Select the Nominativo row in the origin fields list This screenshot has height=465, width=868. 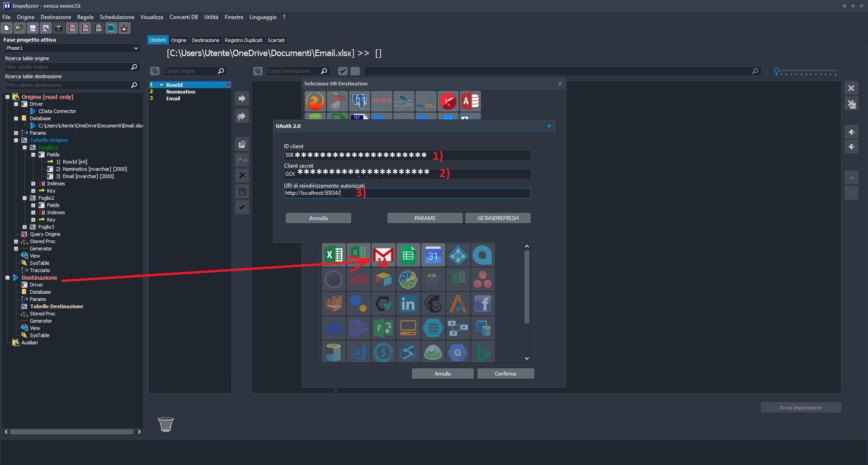click(x=190, y=92)
